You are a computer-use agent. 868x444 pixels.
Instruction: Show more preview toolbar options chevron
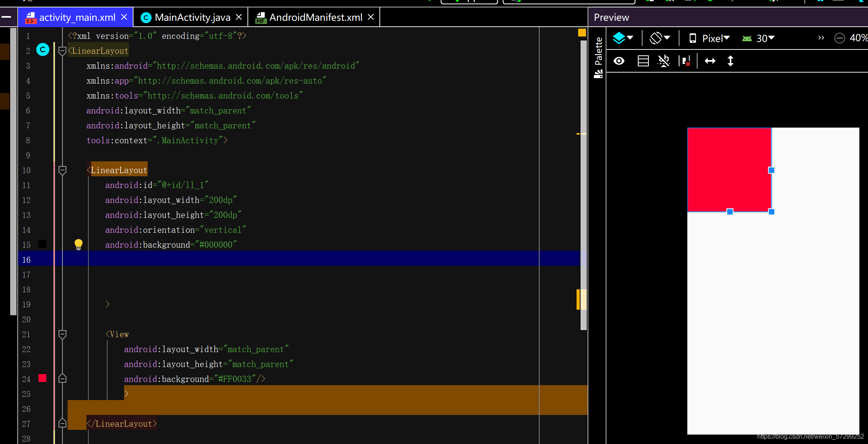tap(821, 38)
